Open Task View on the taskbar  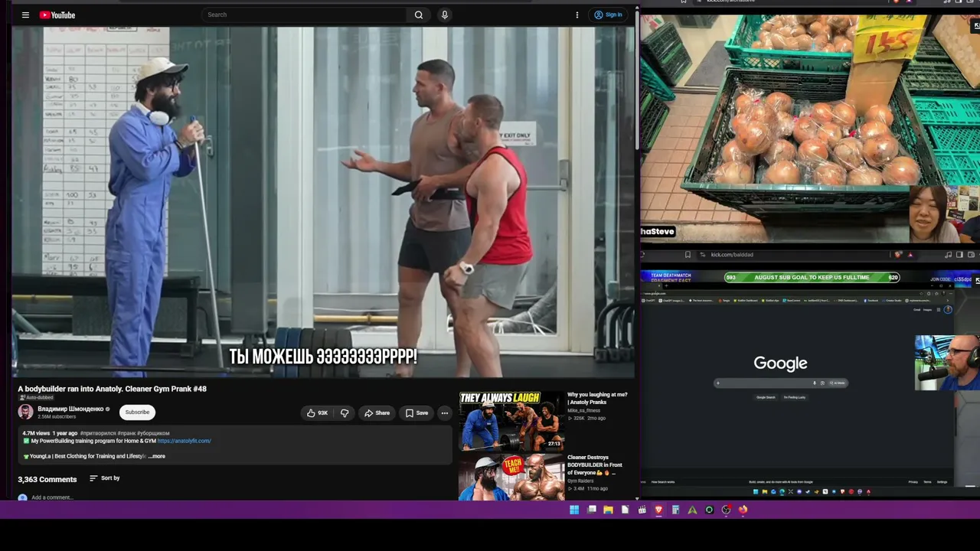pyautogui.click(x=592, y=510)
